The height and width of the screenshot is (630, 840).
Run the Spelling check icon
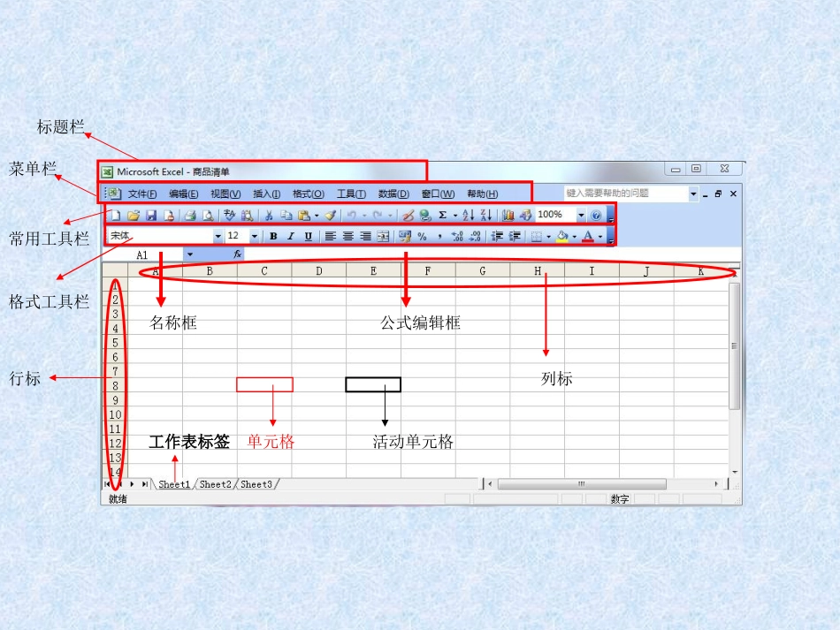point(229,216)
